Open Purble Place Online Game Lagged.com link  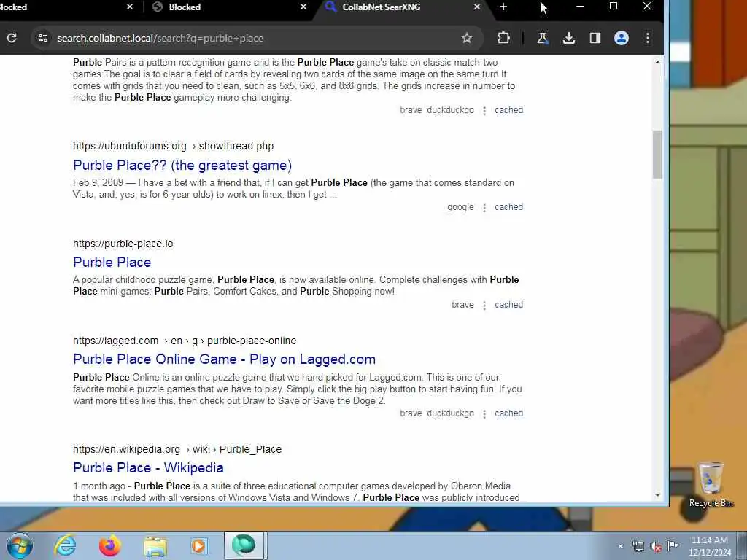point(225,359)
